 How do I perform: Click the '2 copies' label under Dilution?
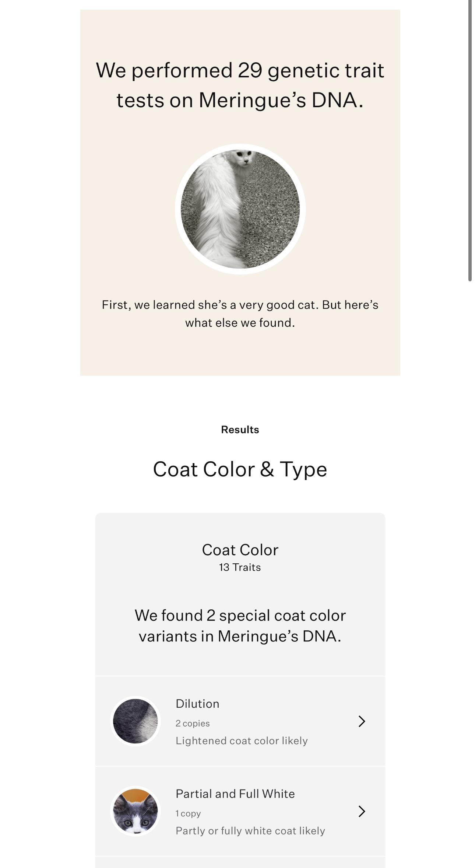(193, 723)
